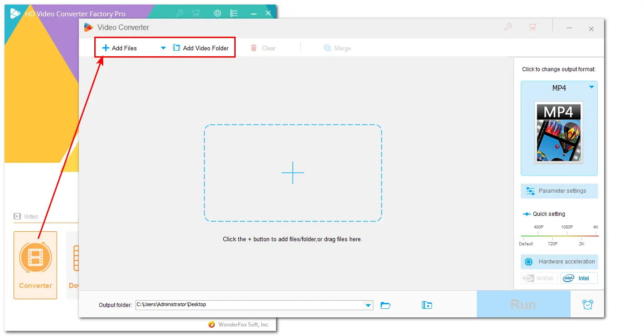This screenshot has width=644, height=336.
Task: Click the plus sign in the drop area
Action: 293,173
